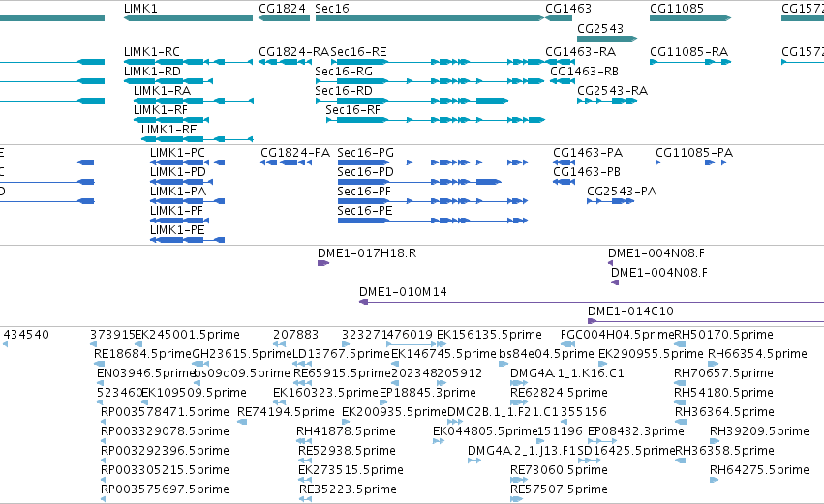This screenshot has width=824, height=504.
Task: Select BAC clone DME1-010M14
Action: tap(403, 292)
